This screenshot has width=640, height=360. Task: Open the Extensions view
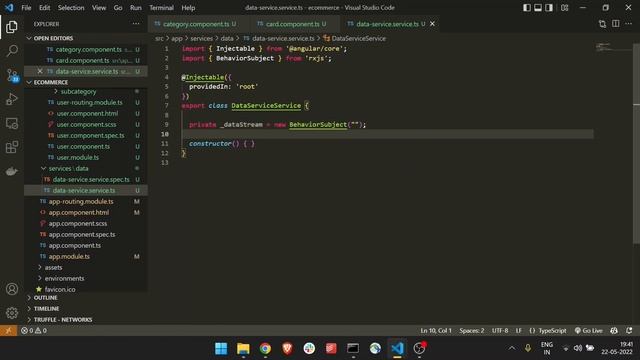point(12,147)
